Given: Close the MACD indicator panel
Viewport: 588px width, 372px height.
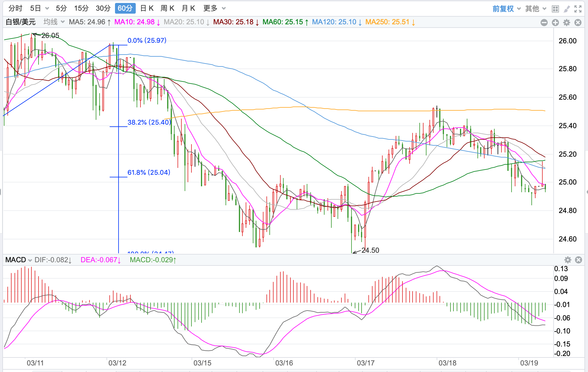Looking at the screenshot, I should point(579,260).
